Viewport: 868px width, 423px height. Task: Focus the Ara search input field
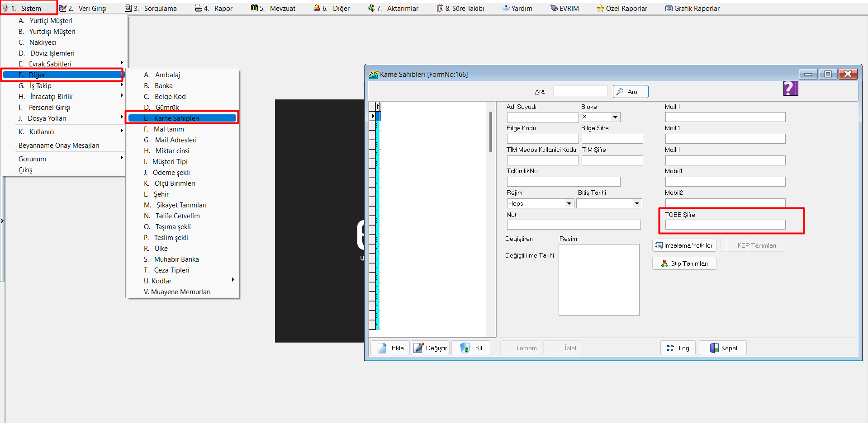(x=580, y=91)
